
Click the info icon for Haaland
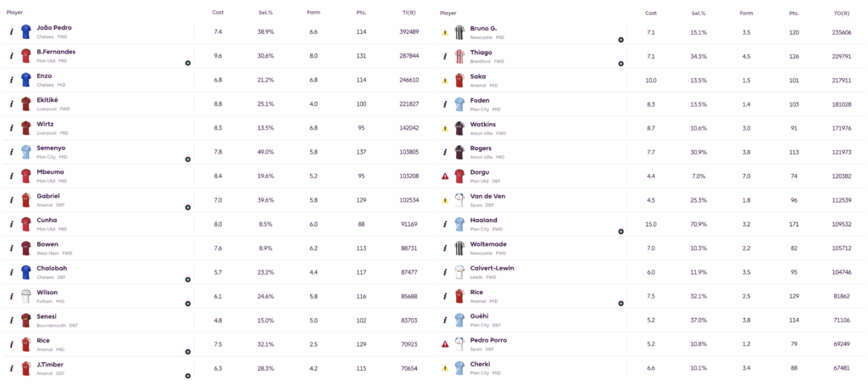coord(445,224)
